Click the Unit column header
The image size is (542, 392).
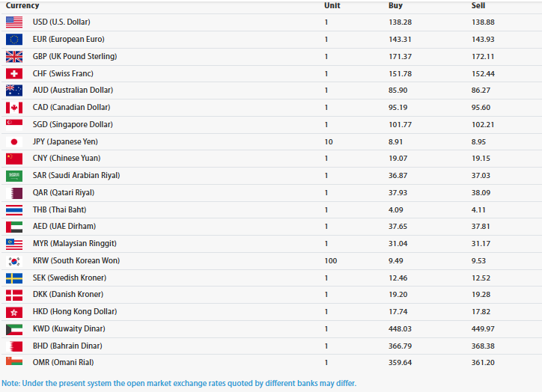pyautogui.click(x=332, y=5)
